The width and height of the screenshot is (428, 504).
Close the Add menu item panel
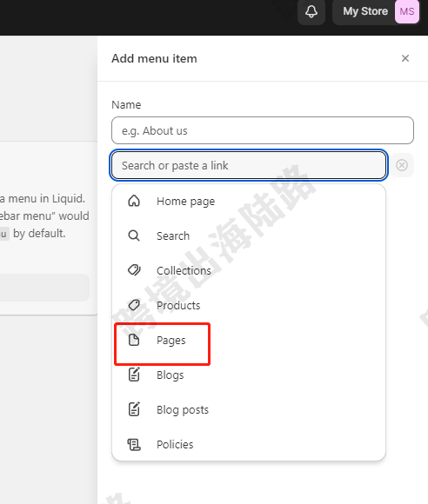(x=405, y=58)
